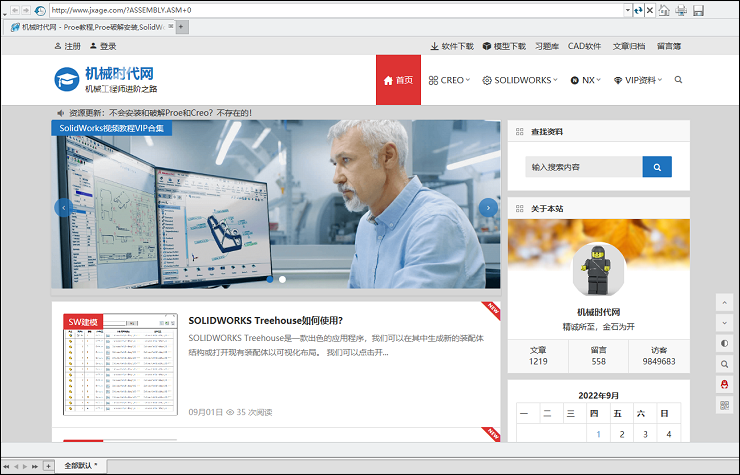The width and height of the screenshot is (740, 475).
Task: Click the 文章 1219 count
Action: tap(538, 356)
